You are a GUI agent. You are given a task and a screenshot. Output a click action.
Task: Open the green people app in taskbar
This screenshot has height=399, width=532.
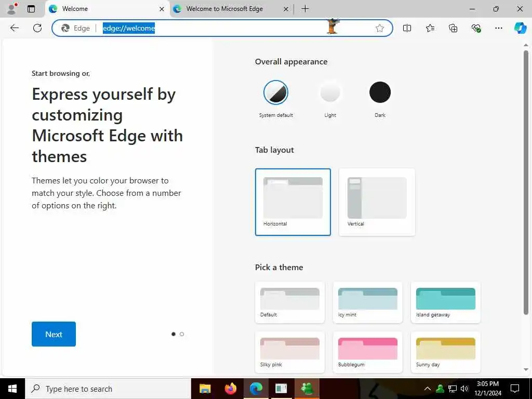point(308,389)
